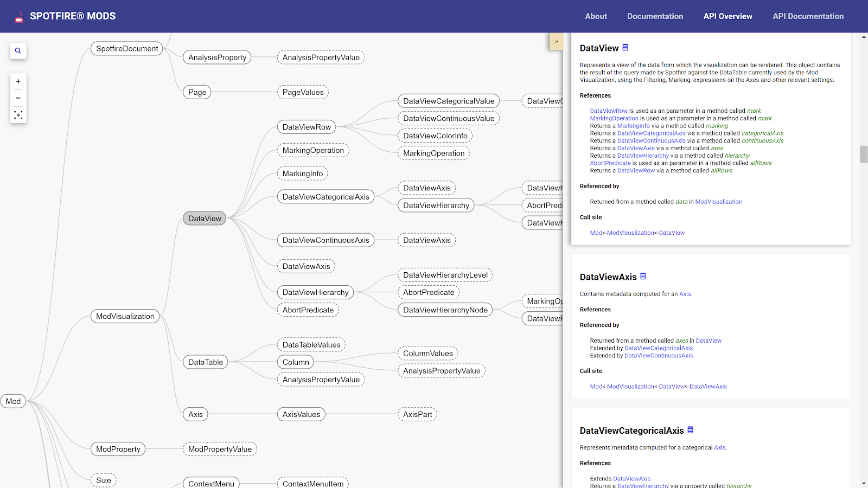
Task: Click the fit-to-view center icon
Action: [18, 115]
